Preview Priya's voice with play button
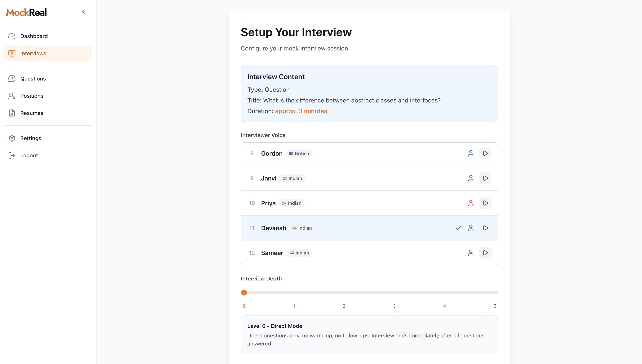The image size is (642, 364). tap(485, 203)
